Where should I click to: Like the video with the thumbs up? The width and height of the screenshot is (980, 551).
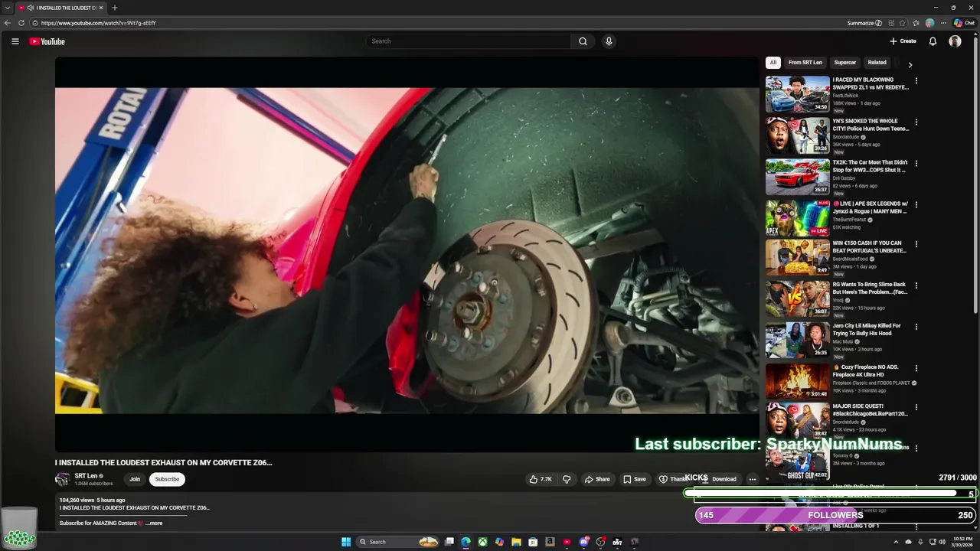pos(540,479)
